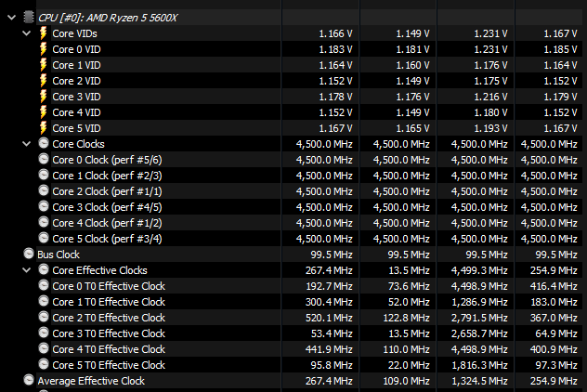This screenshot has height=392, width=587.
Task: Select Core 3 T0 Effective Clock label
Action: pos(109,333)
